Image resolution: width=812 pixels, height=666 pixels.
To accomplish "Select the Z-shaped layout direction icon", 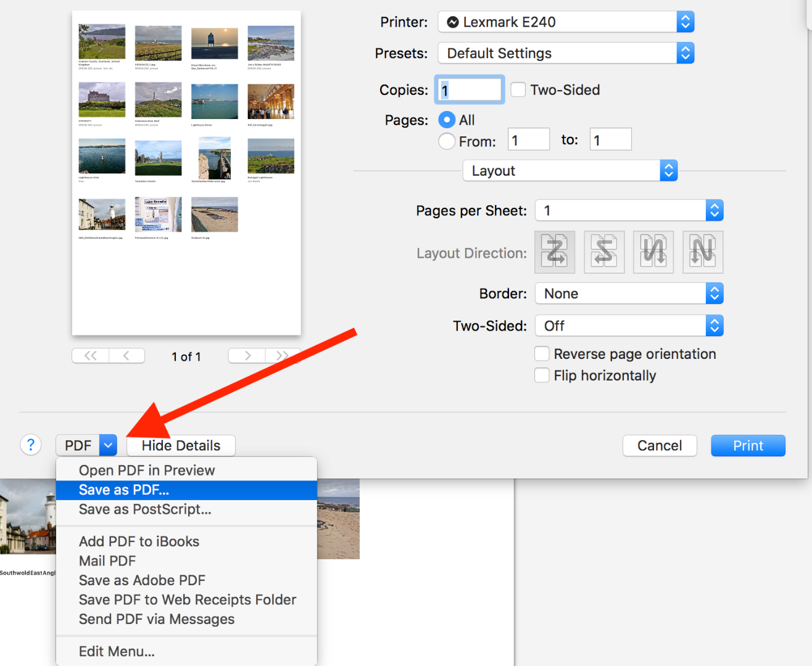I will (x=555, y=252).
